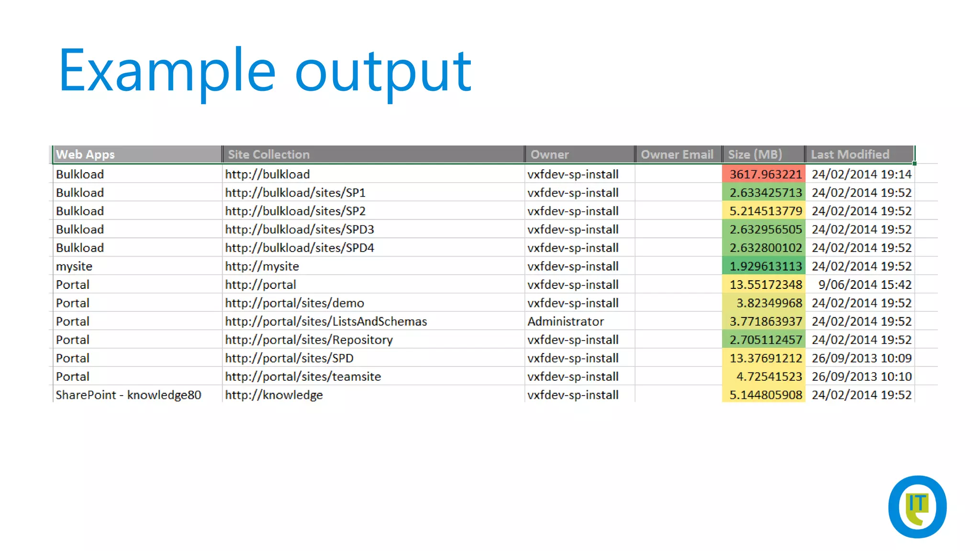Click the http://portal/sites/SPD cell
This screenshot has width=980, height=551.
pos(373,358)
